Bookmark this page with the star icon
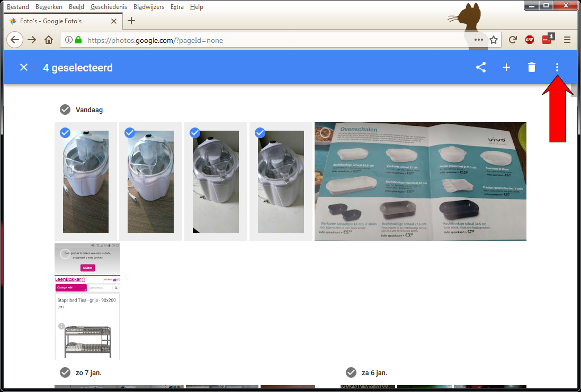This screenshot has height=392, width=581. coord(494,40)
